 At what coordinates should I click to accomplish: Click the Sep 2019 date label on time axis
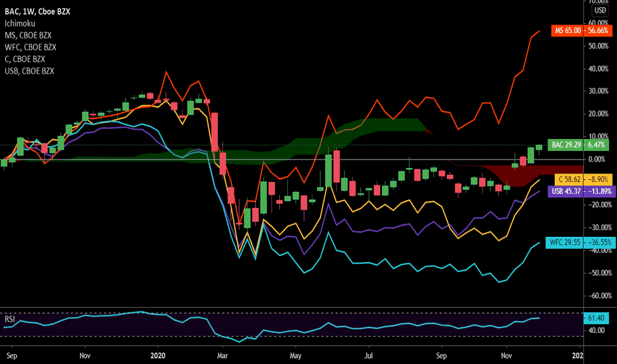point(12,356)
